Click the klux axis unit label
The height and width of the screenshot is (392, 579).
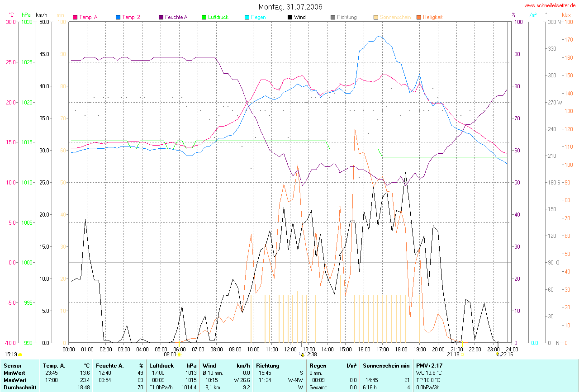pos(566,15)
